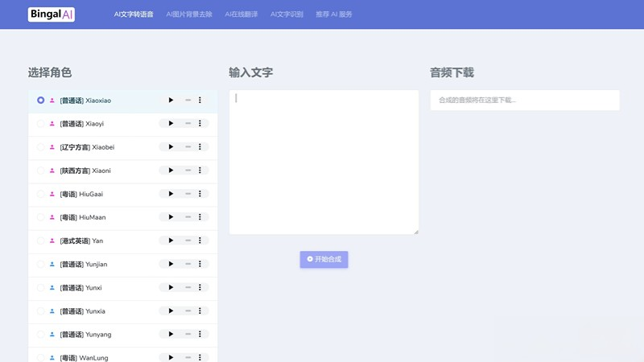
Task: Open the three-dot menu for Yunxia
Action: pos(200,311)
